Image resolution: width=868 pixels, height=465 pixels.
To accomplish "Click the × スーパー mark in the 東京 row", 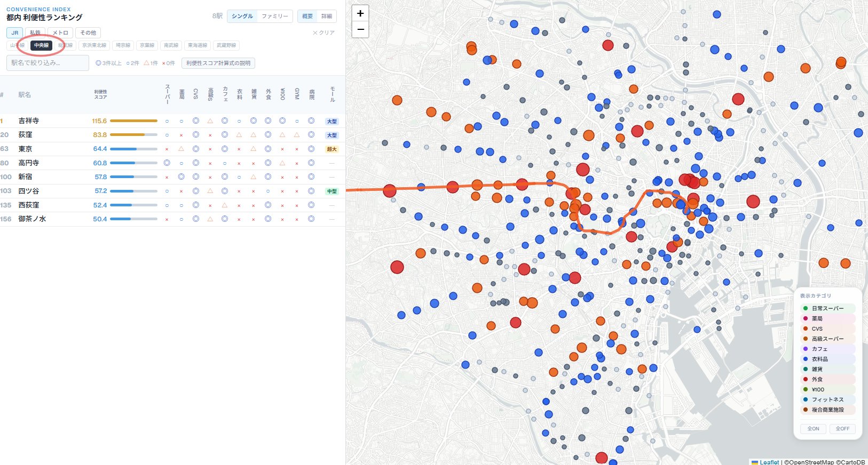I will [167, 149].
